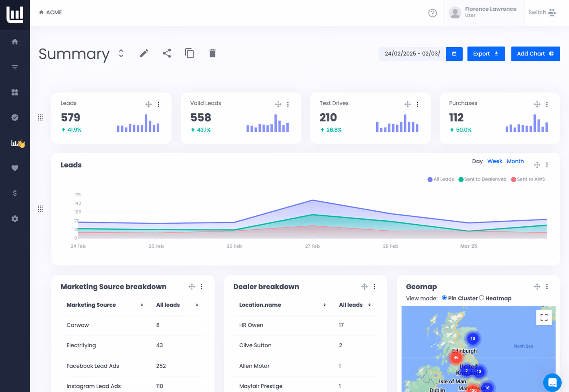The width and height of the screenshot is (569, 392).
Task: Open the home icon in the sidebar
Action: click(x=15, y=42)
